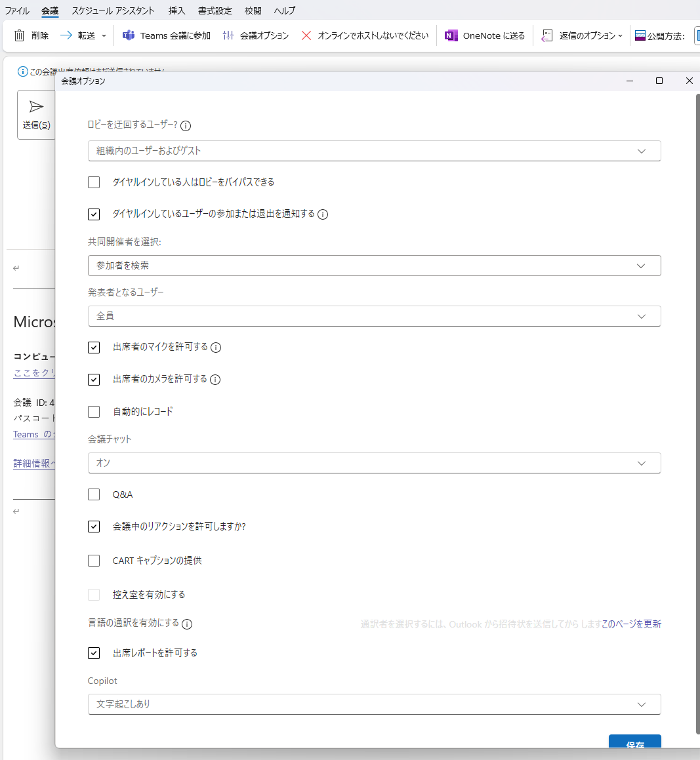Expand the Copilot 文字起こしあり dropdown
The width and height of the screenshot is (700, 760).
point(374,704)
